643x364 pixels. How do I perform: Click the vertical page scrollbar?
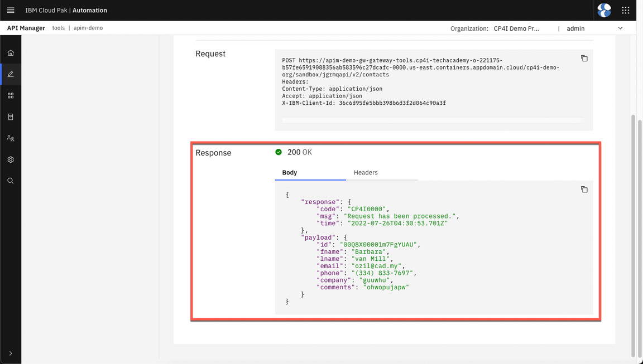[632, 234]
